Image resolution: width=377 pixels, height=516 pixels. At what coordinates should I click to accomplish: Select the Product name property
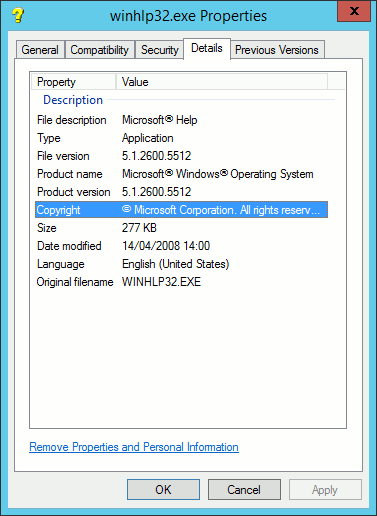pos(70,174)
